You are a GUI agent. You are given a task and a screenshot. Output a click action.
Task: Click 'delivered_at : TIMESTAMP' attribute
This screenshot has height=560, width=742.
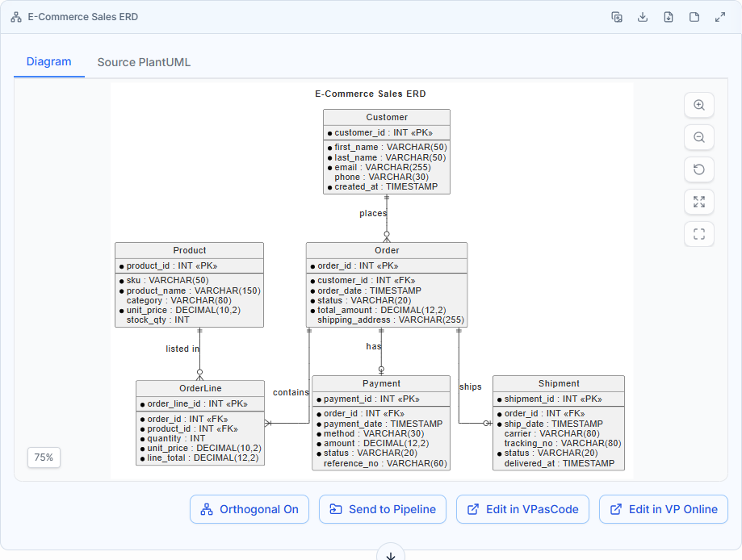click(x=560, y=463)
